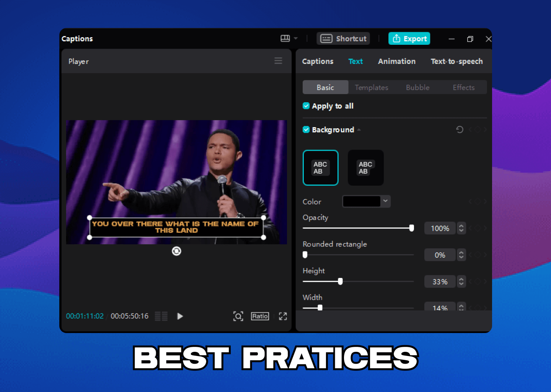Restore down the Captions window
The width and height of the screenshot is (551, 392).
[x=470, y=39]
